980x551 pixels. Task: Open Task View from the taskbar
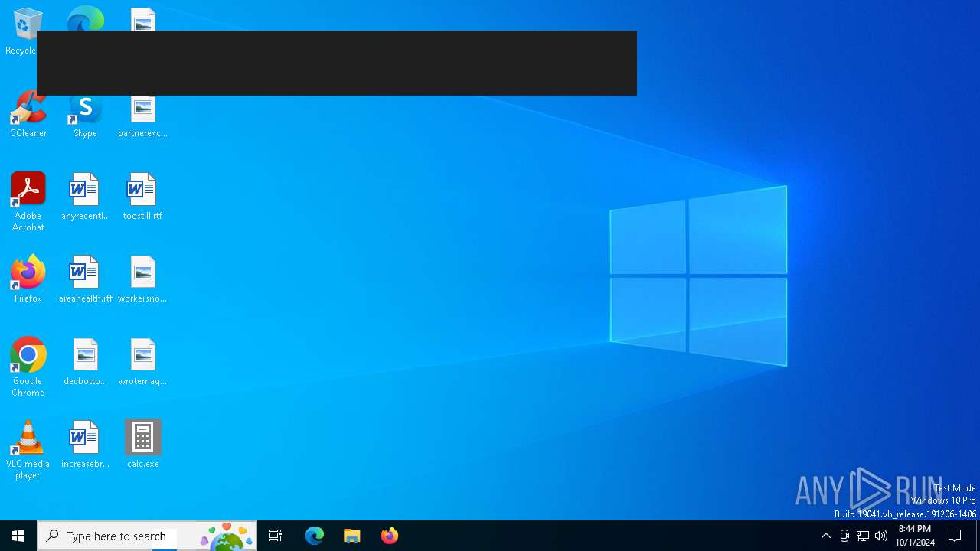point(276,536)
